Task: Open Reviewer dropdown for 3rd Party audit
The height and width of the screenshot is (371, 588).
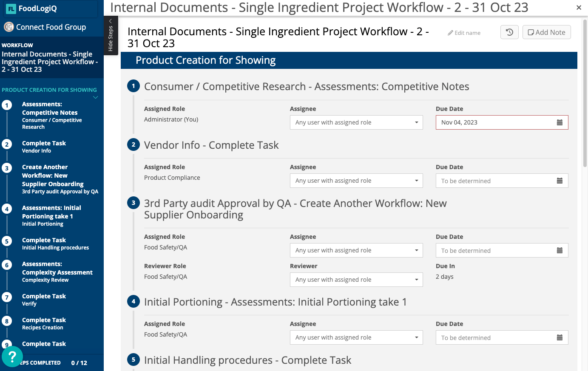Action: [x=356, y=280]
